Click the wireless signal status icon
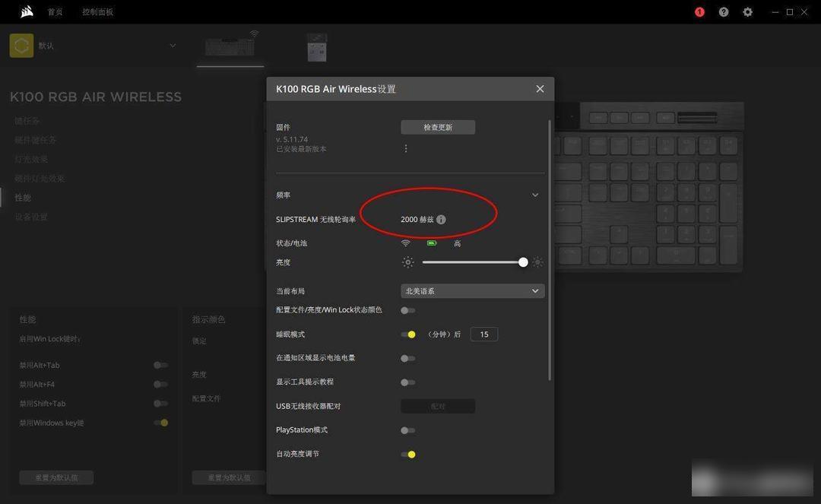 [406, 243]
